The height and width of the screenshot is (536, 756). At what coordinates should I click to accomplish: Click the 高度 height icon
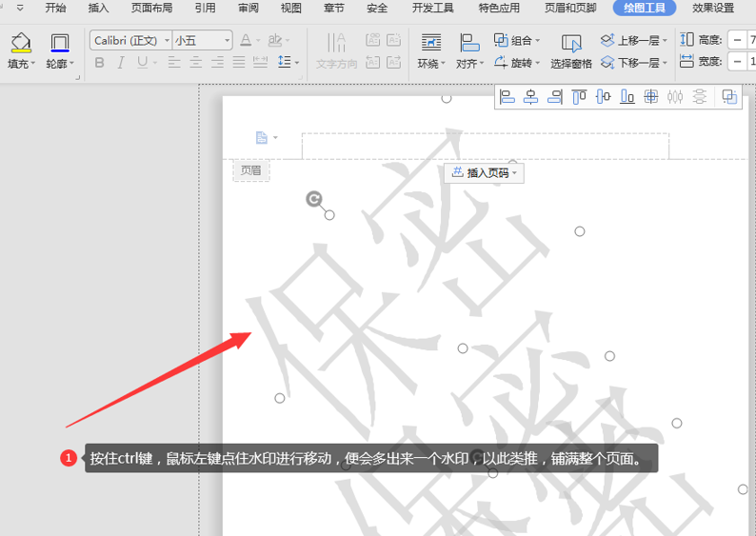pos(686,39)
